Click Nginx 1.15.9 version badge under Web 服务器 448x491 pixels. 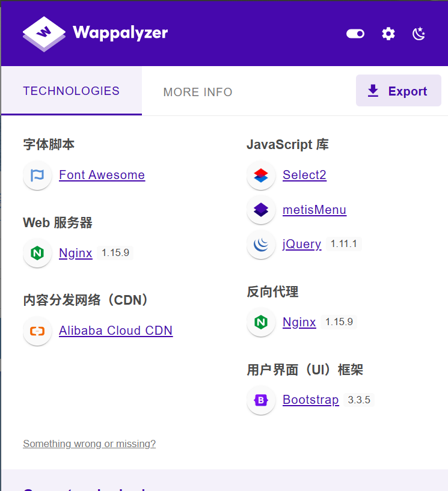click(115, 252)
